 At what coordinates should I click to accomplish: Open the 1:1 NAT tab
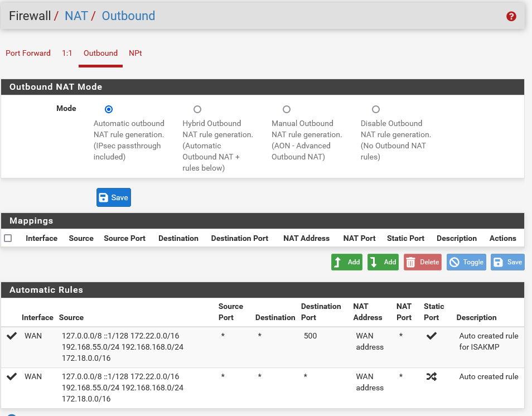click(x=67, y=53)
